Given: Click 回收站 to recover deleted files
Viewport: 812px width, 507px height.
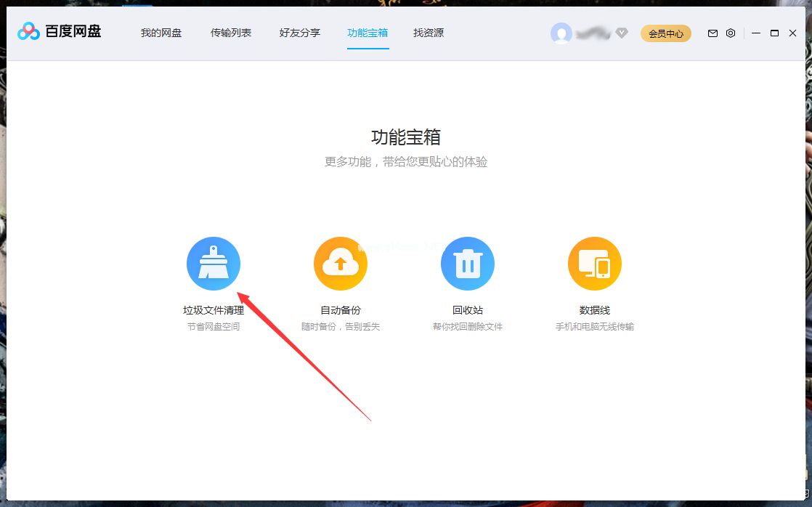Looking at the screenshot, I should pos(468,309).
